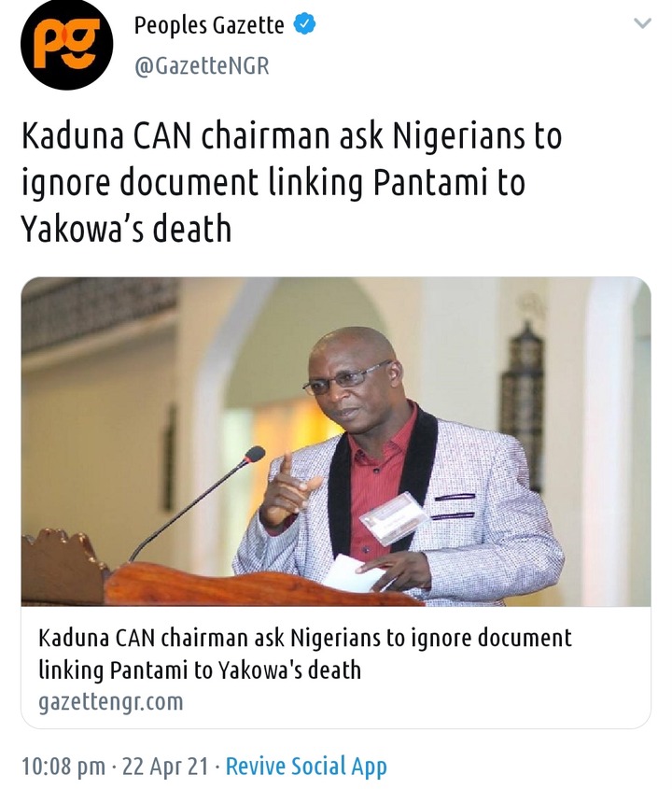Screen dimensions: 672x789
Task: Click the blue verified badge
Action: tap(304, 24)
